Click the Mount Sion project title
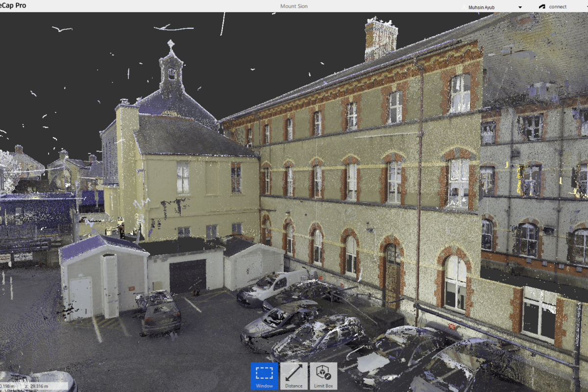588x392 pixels. click(x=294, y=6)
